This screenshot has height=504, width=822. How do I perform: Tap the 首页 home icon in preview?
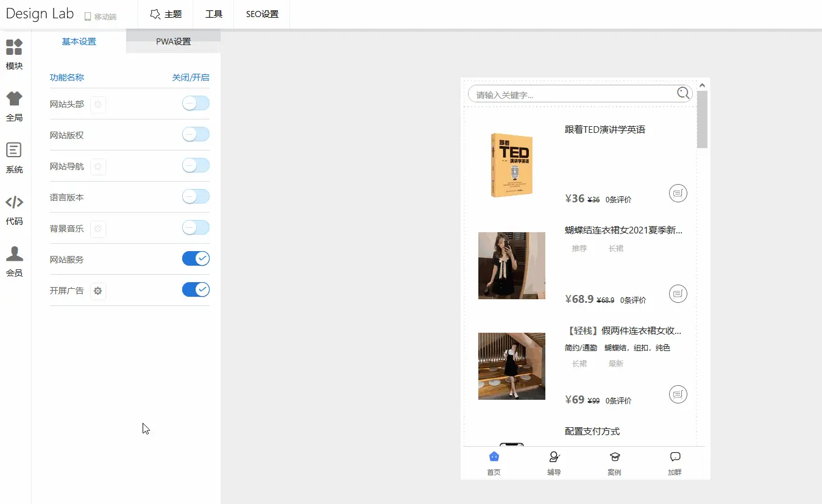tap(494, 457)
